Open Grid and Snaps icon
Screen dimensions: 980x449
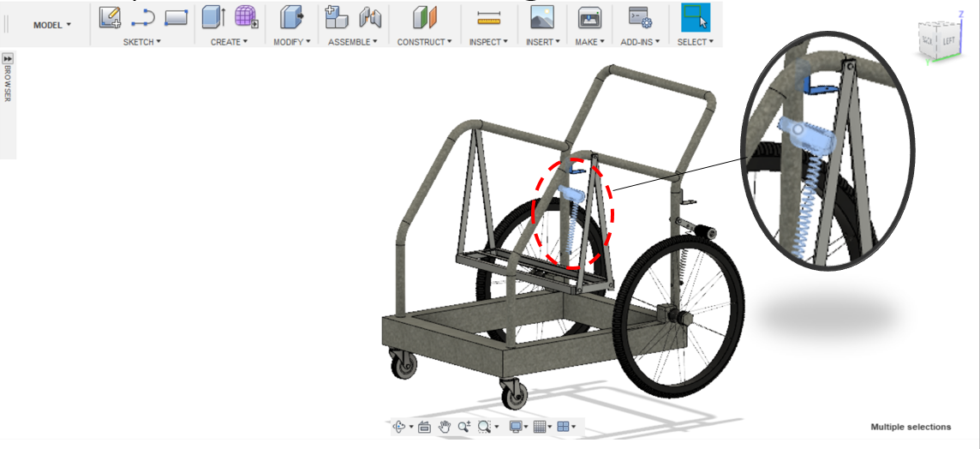coord(540,427)
